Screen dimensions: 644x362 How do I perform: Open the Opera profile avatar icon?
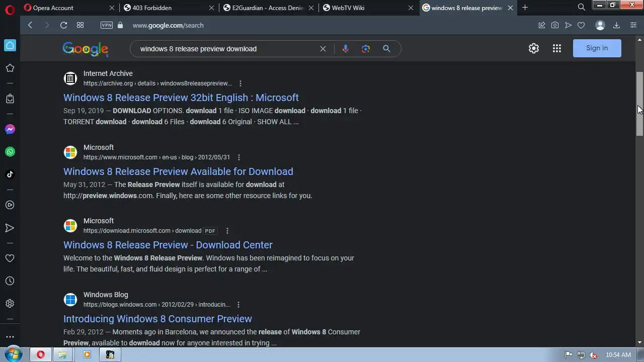pos(600,25)
